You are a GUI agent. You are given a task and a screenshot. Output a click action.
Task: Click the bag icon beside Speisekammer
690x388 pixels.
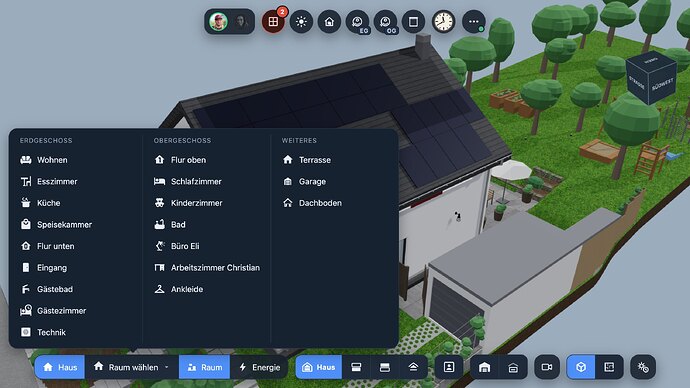[x=26, y=224]
